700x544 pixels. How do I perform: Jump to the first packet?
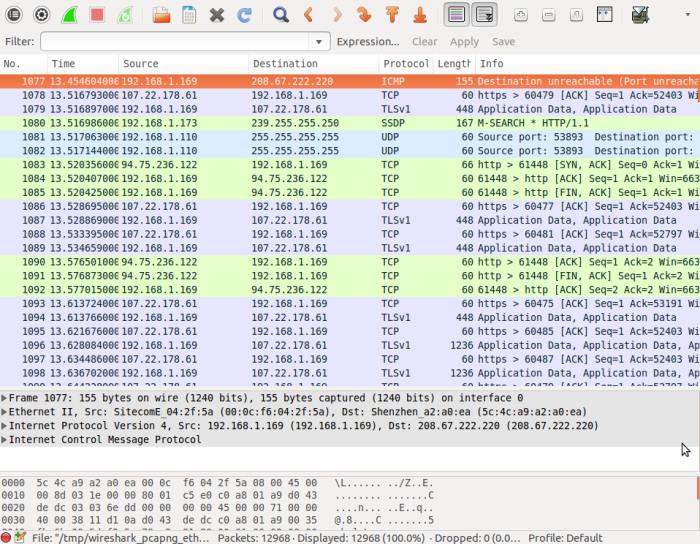[392, 15]
